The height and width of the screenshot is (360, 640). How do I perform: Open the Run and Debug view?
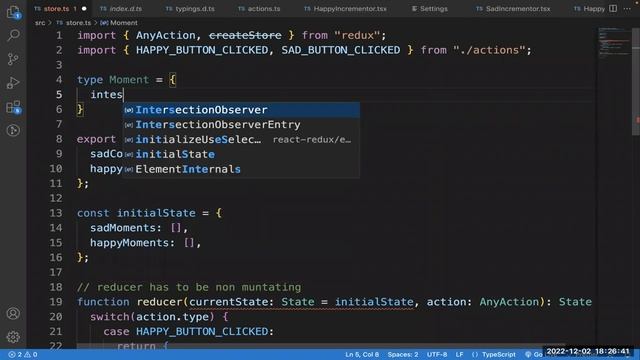pyautogui.click(x=13, y=83)
